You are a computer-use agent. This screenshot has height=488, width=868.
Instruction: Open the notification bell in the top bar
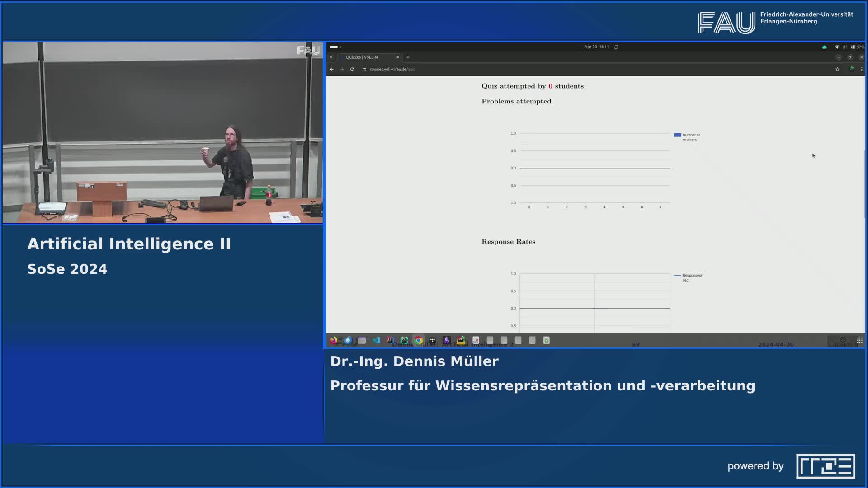pyautogui.click(x=616, y=47)
